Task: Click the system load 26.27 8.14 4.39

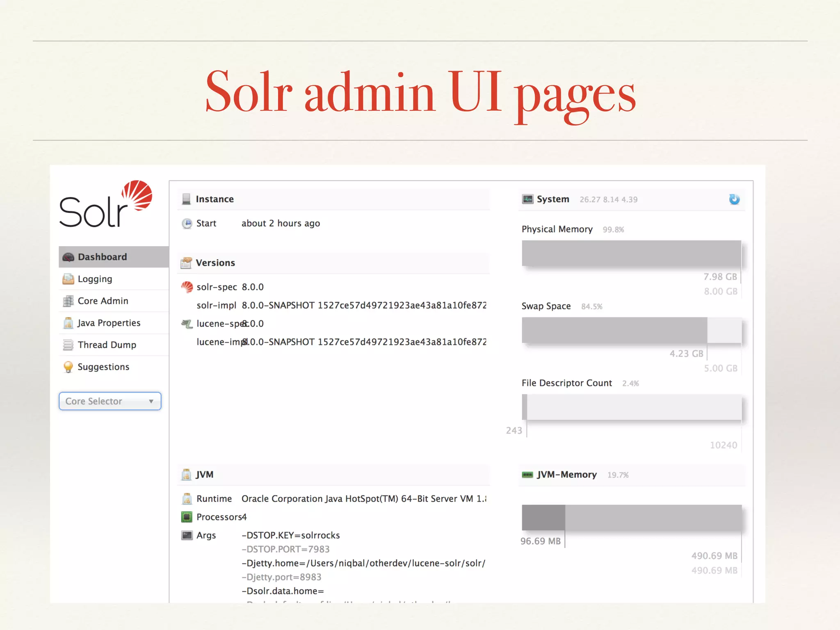Action: pyautogui.click(x=609, y=200)
